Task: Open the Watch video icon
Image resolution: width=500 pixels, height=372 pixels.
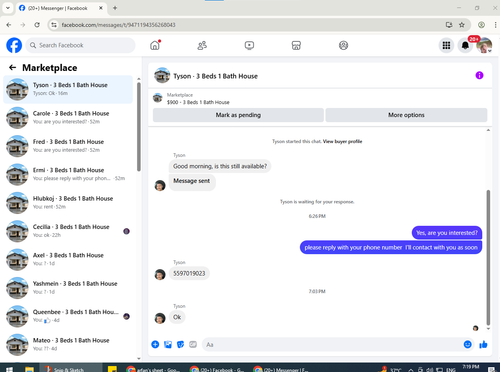Action: pyautogui.click(x=249, y=45)
